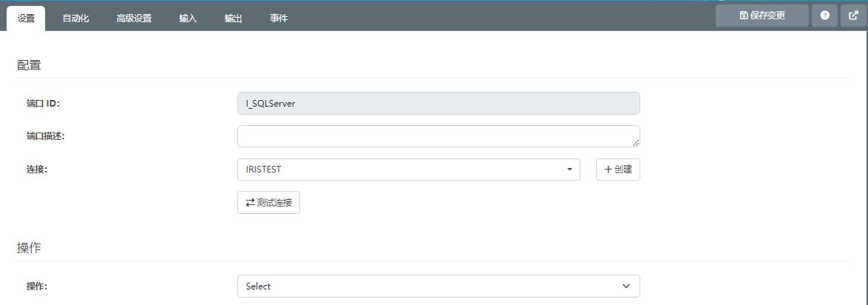Click the 连接 field label
868x305 pixels.
click(x=37, y=170)
